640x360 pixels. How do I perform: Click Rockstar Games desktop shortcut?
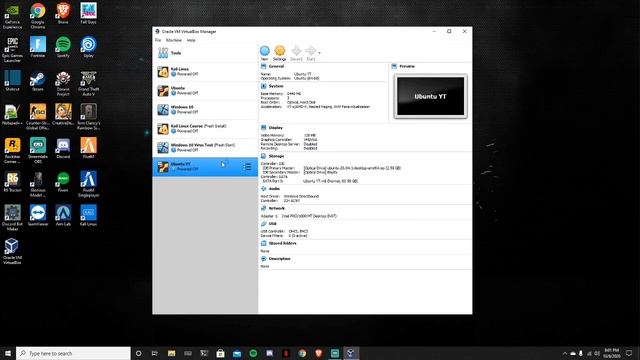click(12, 151)
